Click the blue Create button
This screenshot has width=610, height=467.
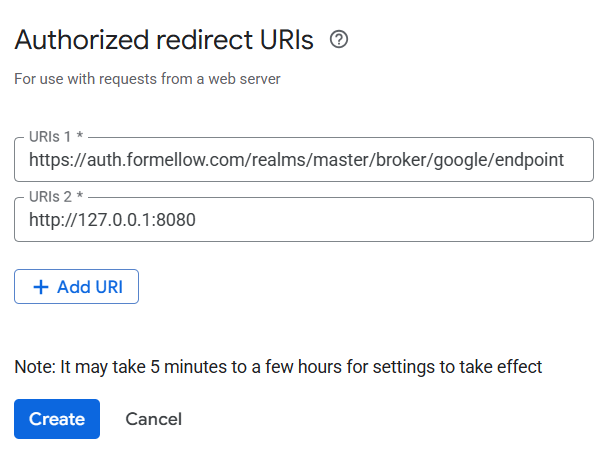pyautogui.click(x=57, y=419)
